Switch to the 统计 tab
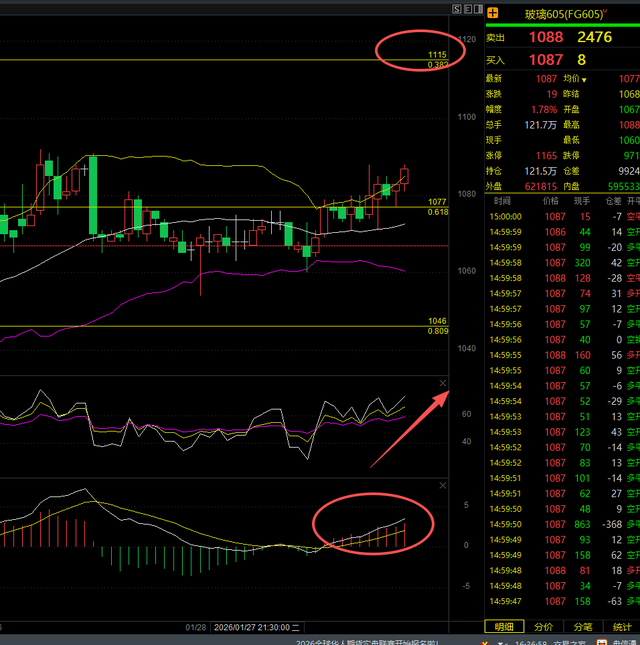Viewport: 640px width, 645px height. pyautogui.click(x=621, y=627)
